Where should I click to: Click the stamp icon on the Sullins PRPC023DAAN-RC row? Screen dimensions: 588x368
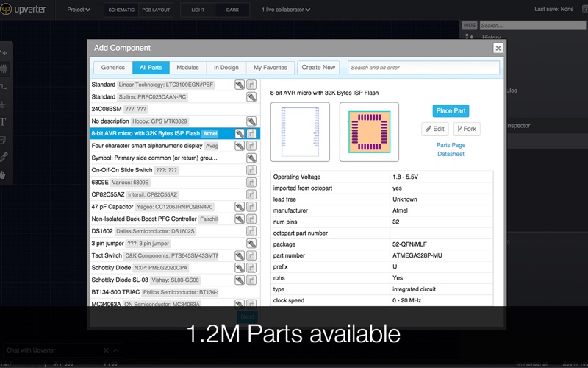coord(251,97)
